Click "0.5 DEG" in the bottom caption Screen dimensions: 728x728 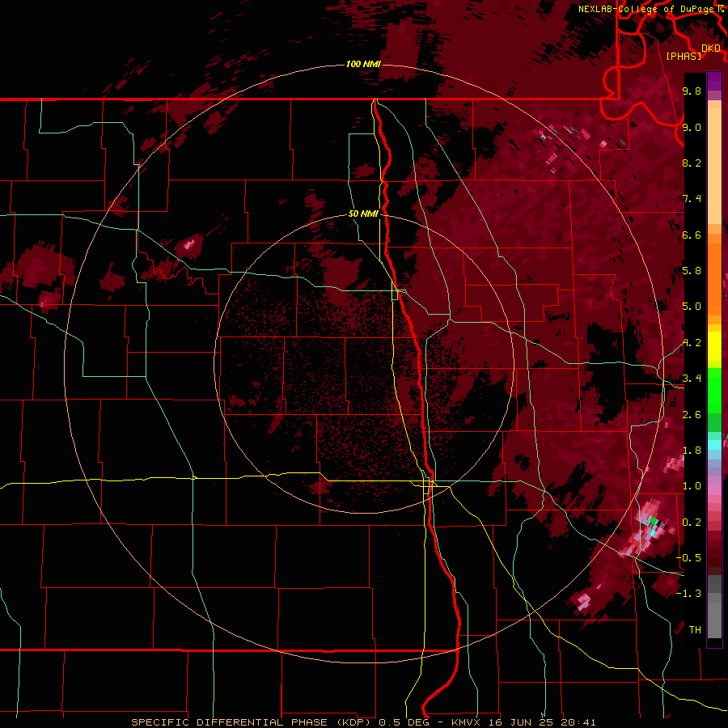pyautogui.click(x=404, y=722)
